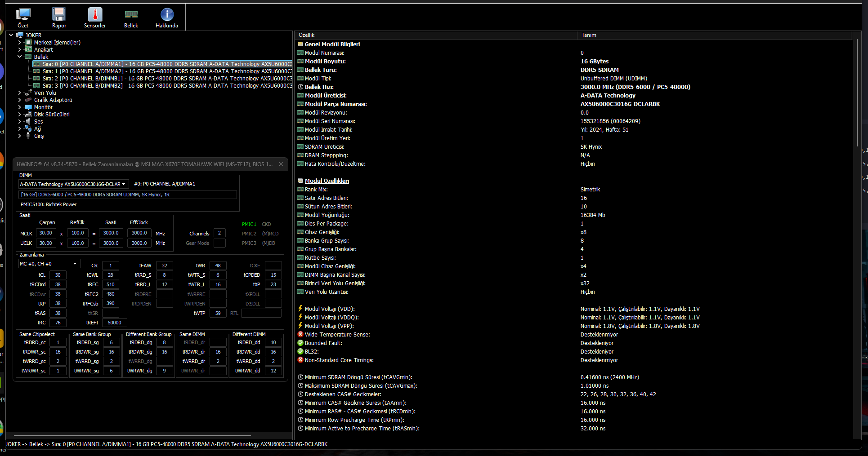868x456 pixels.
Task: Click the memory module icon for Sıra: 1
Action: pyautogui.click(x=37, y=71)
